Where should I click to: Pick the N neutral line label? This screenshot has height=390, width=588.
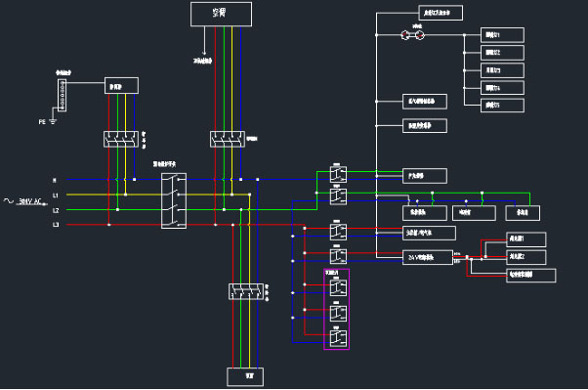tap(55, 181)
